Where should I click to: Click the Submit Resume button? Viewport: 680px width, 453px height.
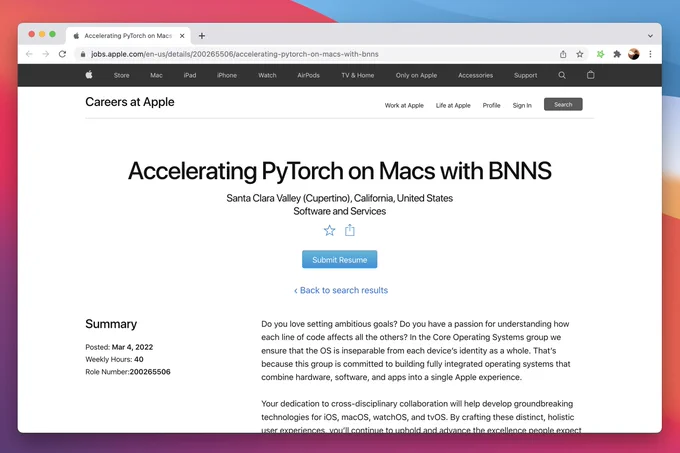pos(340,260)
